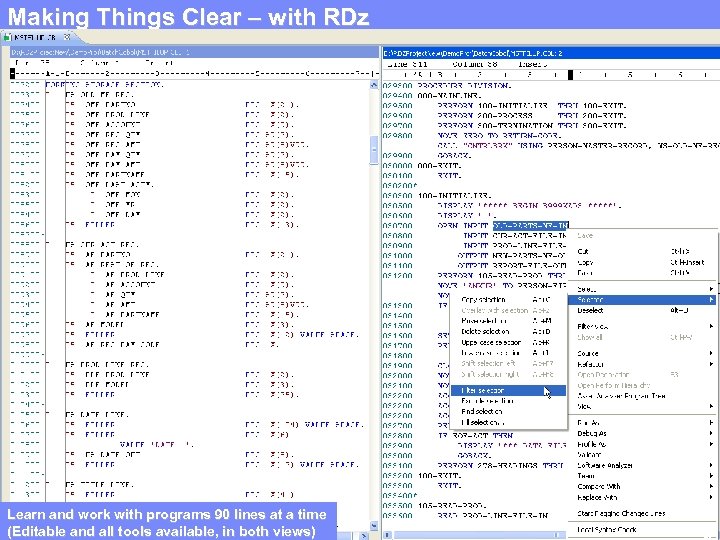Screen dimensions: 720x540
Task: Close the editor tab with its X icon
Action: [67, 37]
